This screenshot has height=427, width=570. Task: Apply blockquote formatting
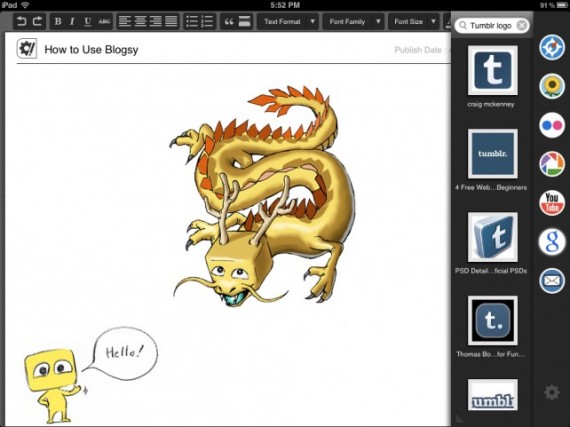[229, 21]
